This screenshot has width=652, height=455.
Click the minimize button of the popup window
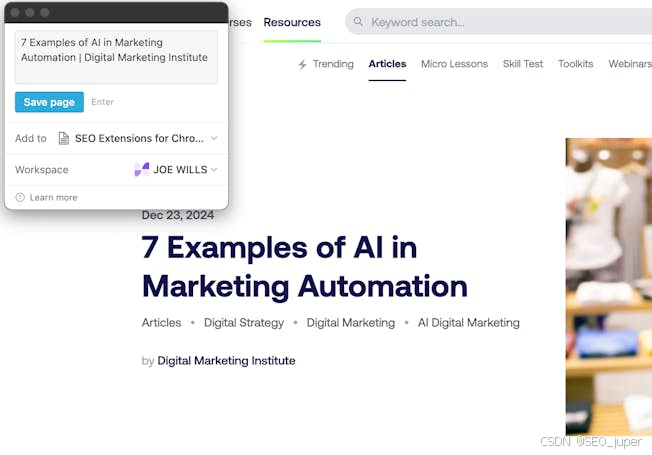point(30,12)
